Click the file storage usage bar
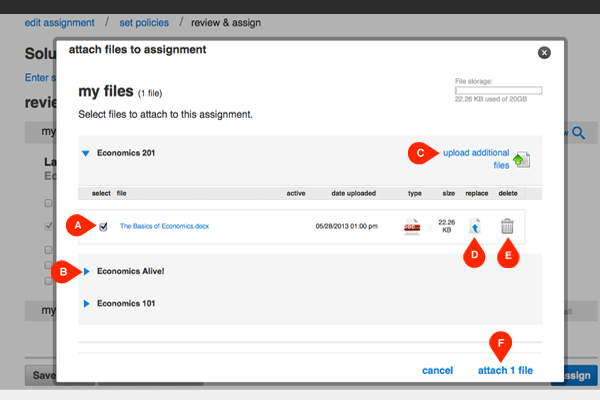Image resolution: width=600 pixels, height=400 pixels. point(497,90)
